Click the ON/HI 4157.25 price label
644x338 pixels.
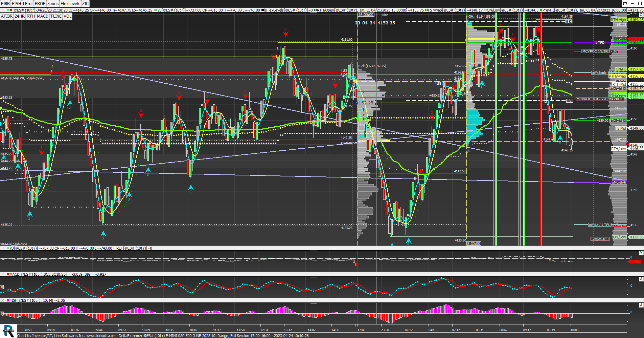click(629, 69)
